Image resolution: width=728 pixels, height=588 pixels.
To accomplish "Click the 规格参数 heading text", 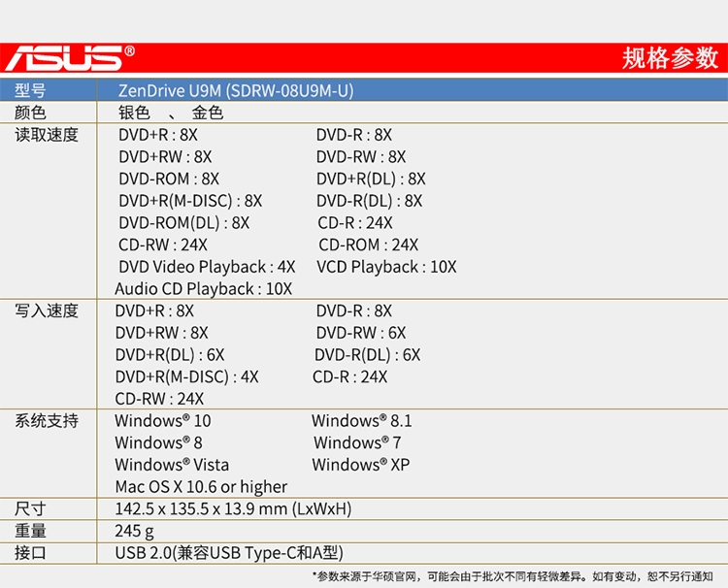I will tap(670, 58).
